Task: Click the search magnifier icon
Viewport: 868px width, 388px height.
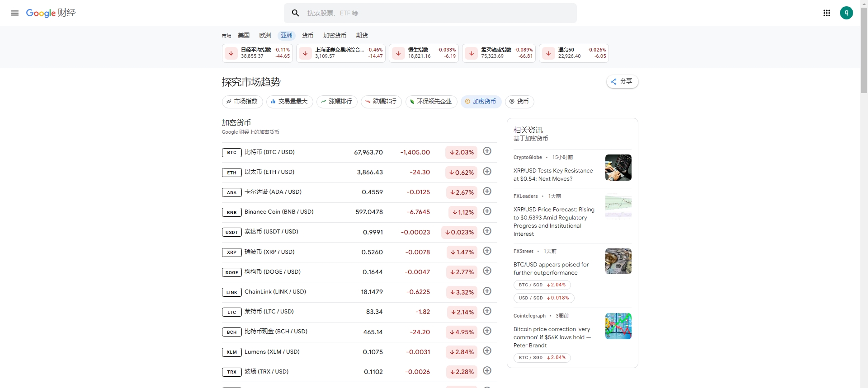Action: [296, 13]
